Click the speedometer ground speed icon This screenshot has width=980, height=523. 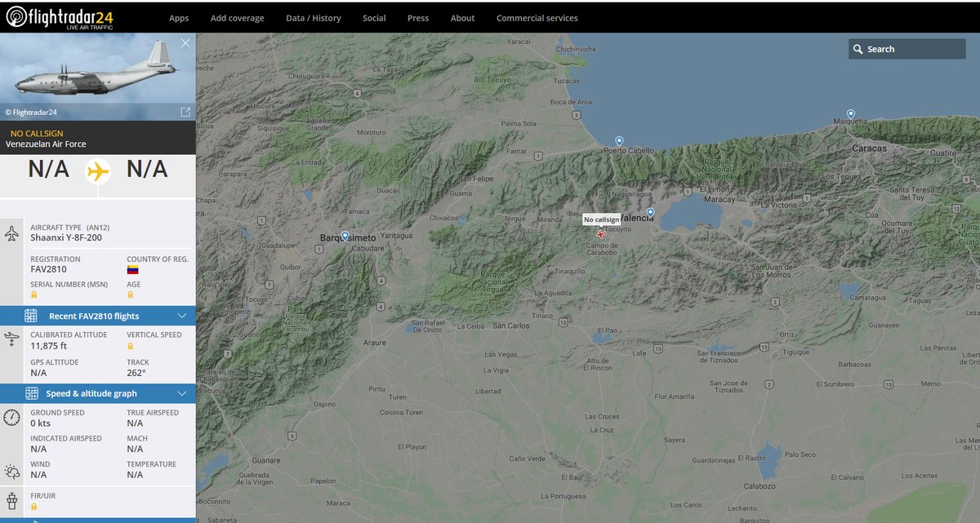click(11, 418)
